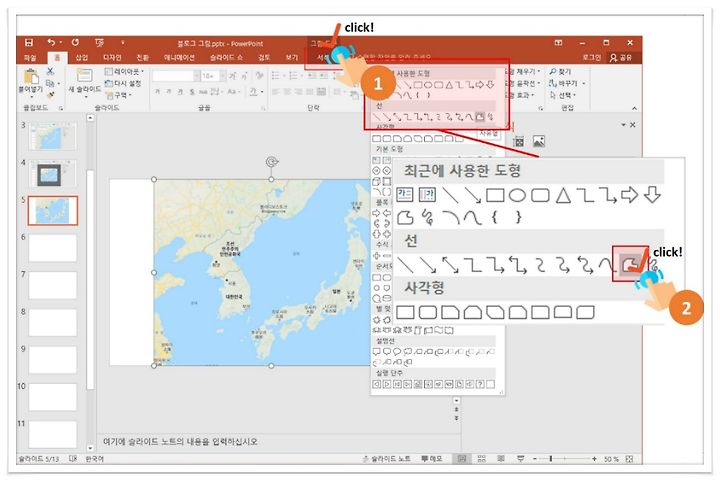Click the Undo arrow in the title bar

click(51, 43)
